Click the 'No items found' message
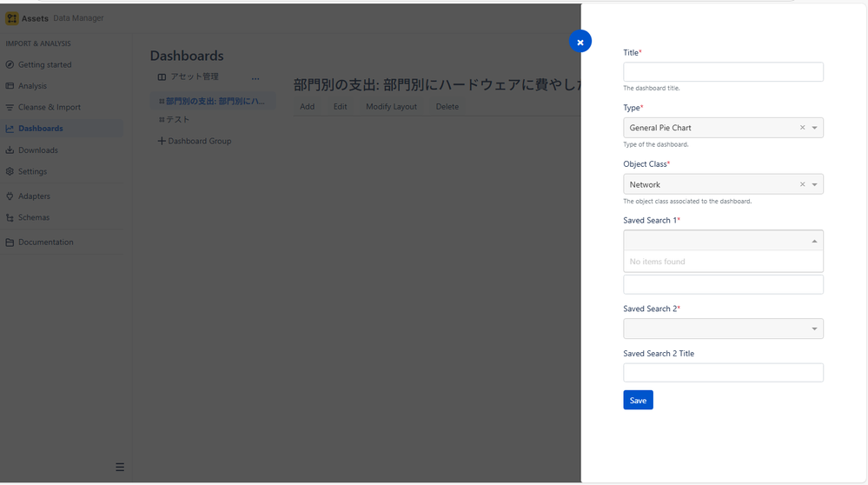 click(657, 262)
